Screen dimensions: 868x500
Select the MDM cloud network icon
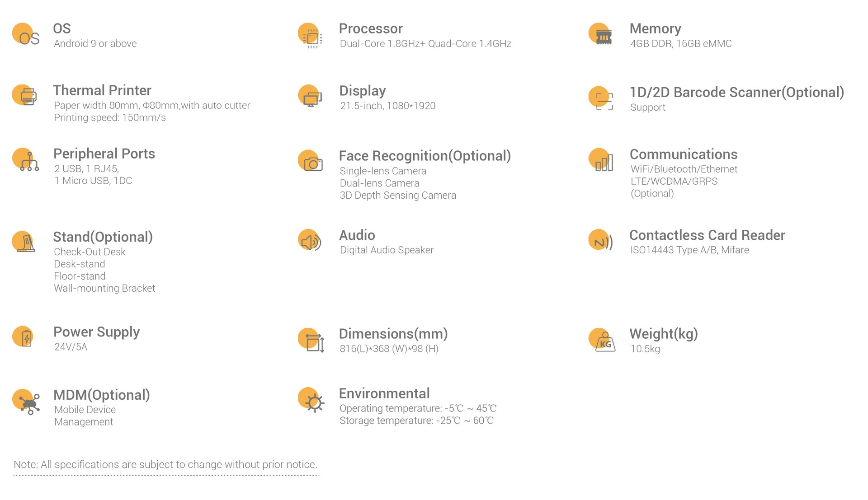[26, 402]
